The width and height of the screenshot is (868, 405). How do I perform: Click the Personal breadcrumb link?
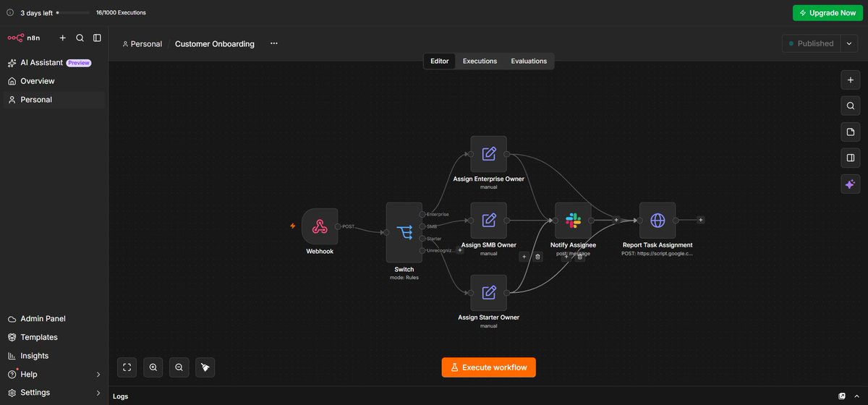[x=142, y=44]
